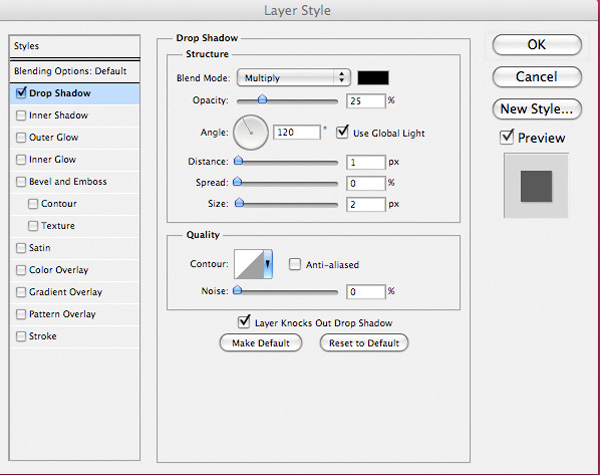
Task: Open the Blend Mode Multiply dropdown
Action: click(293, 78)
